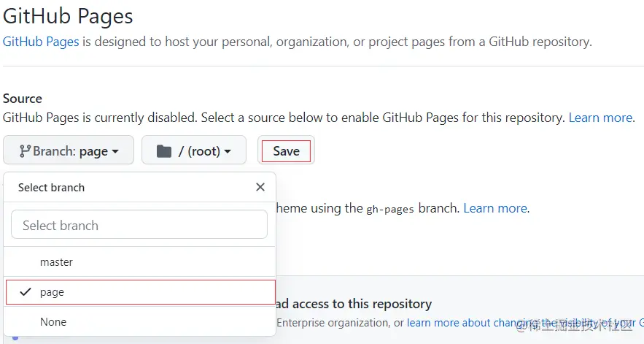Open Learn more link in Source section
Image resolution: width=644 pixels, height=344 pixels.
[600, 118]
